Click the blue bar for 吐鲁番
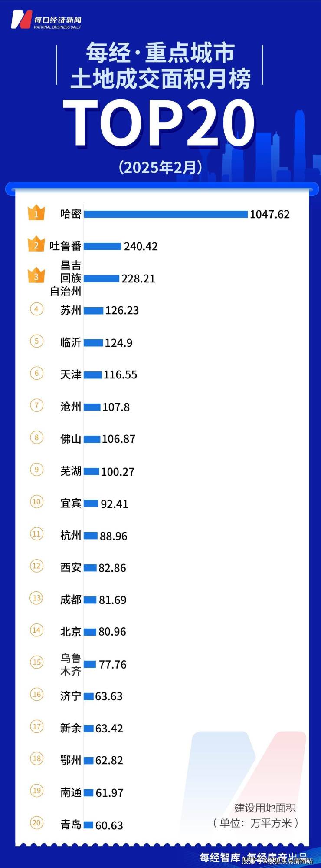The image size is (321, 868). 102,246
